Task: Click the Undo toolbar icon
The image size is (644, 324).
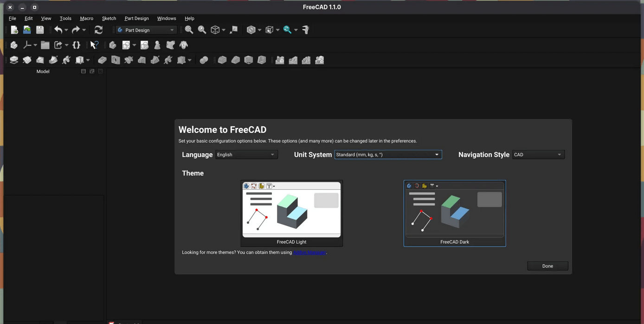Action: 58,29
